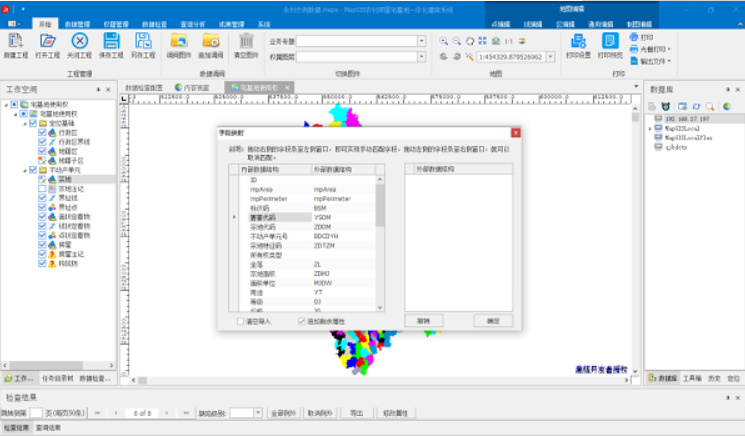745x436 pixels.
Task: Click the 打印预览 (Print Preview) icon
Action: pos(610,44)
